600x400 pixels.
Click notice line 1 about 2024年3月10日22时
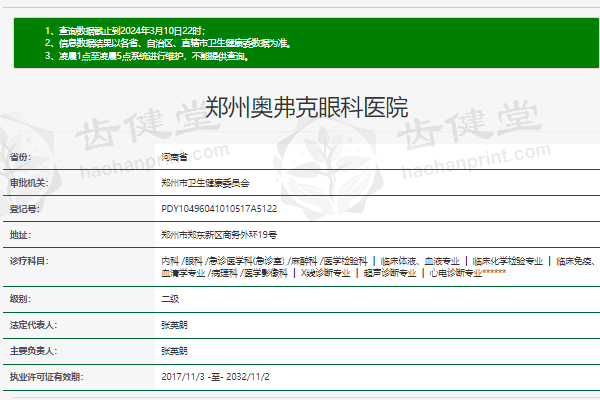tap(125, 31)
